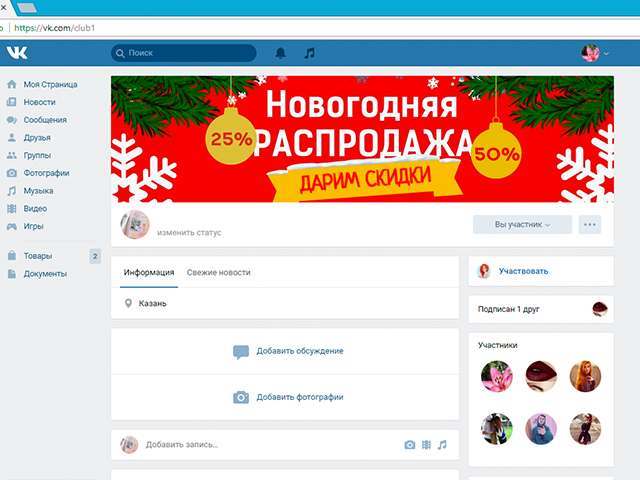Viewport: 640px width, 480px height.
Task: Expand the Вы участник dropdown
Action: coord(522,224)
